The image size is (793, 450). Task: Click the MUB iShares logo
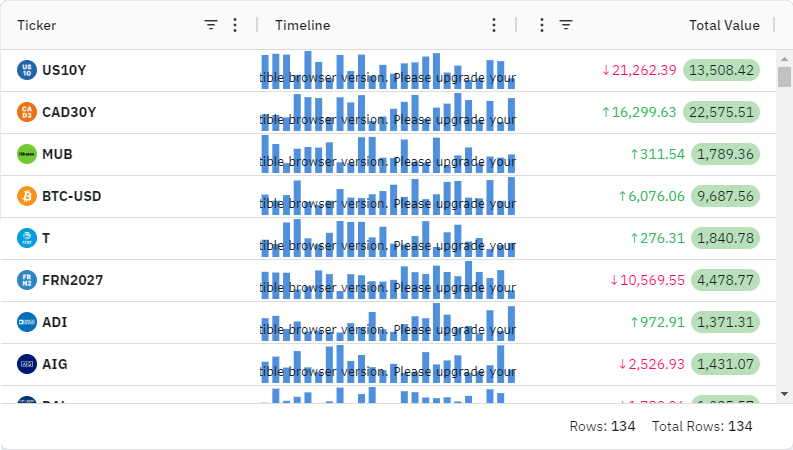[27, 154]
